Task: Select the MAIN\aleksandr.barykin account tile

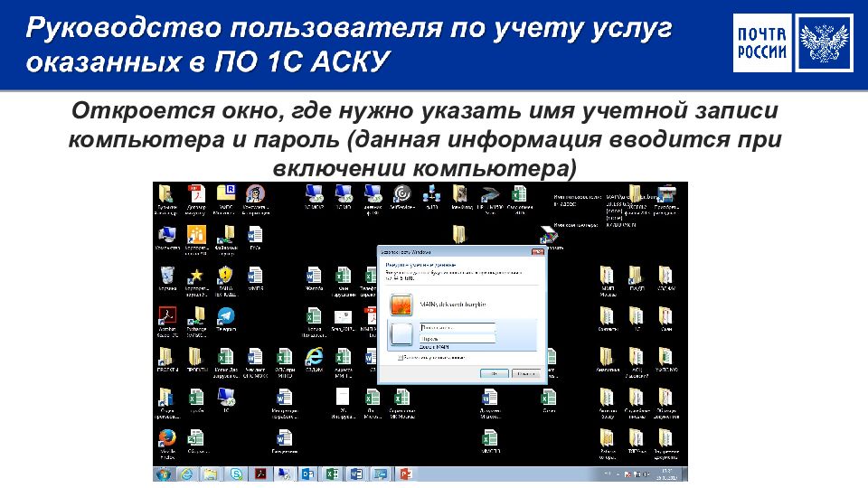Action: [x=462, y=305]
